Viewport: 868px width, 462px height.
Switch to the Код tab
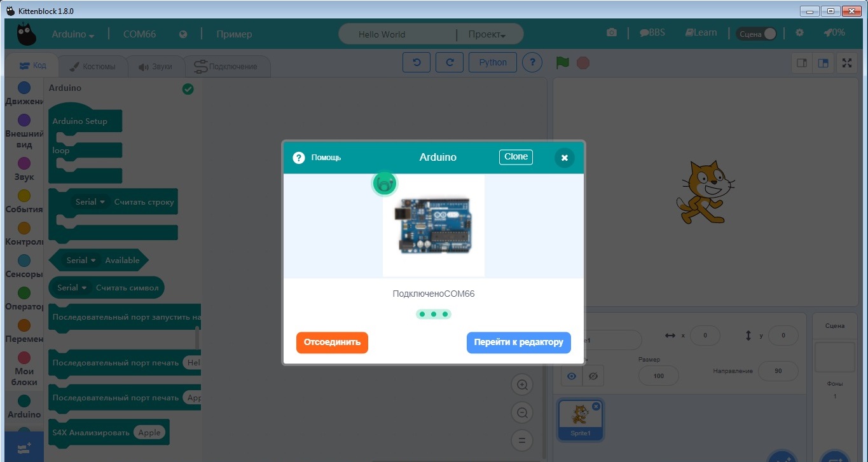point(32,65)
